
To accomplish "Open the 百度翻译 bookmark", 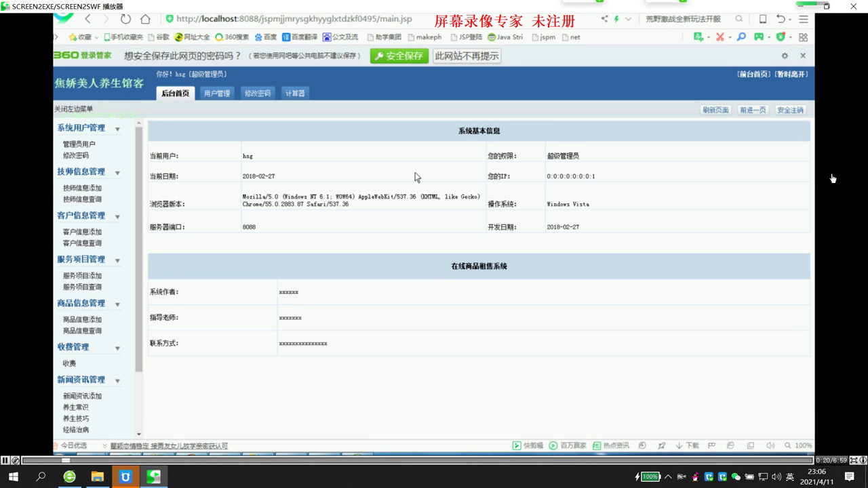I will [300, 37].
